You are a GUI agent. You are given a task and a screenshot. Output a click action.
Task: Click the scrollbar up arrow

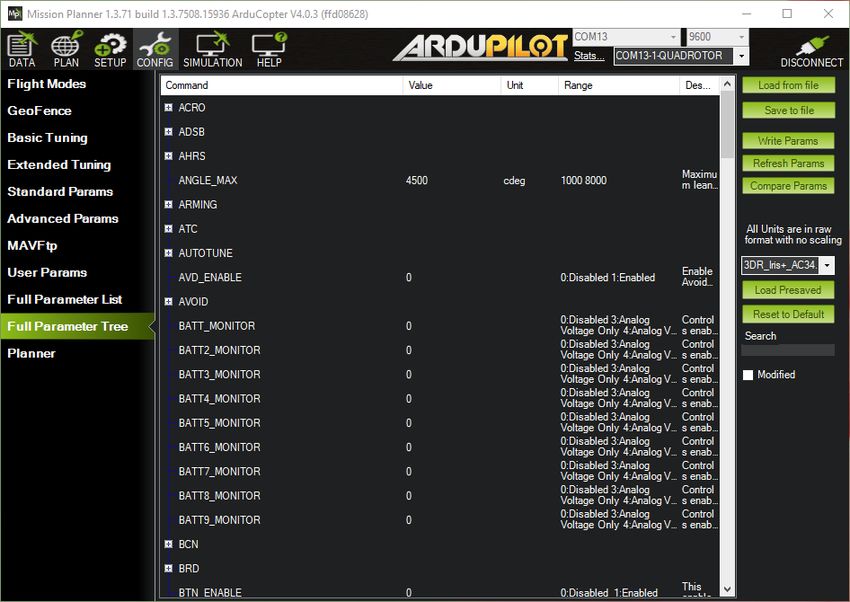[x=727, y=83]
